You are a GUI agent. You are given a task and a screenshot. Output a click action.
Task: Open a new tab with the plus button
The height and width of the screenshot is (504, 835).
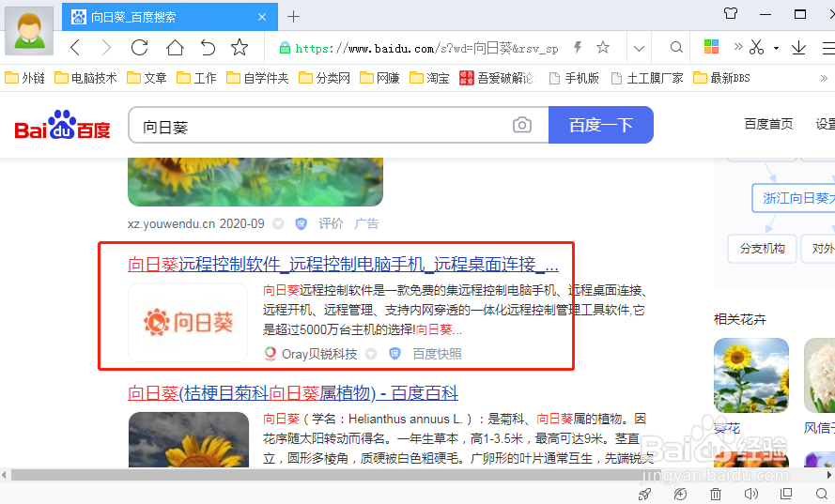click(293, 17)
